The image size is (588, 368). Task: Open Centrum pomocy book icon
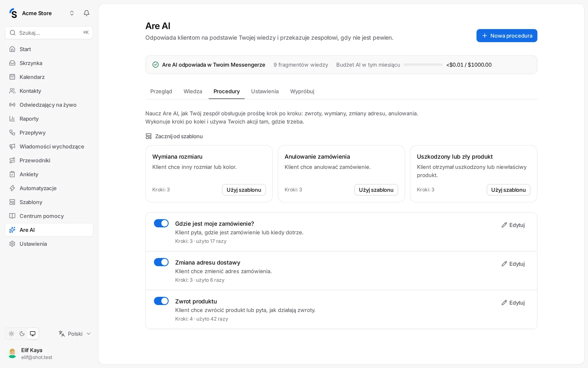(x=12, y=216)
